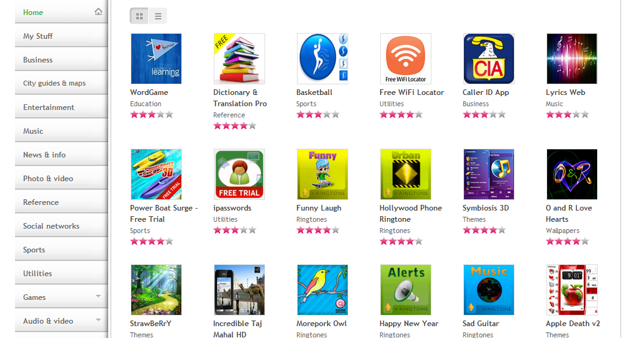644x338 pixels.
Task: Select the Entertainment category
Action: tap(62, 107)
